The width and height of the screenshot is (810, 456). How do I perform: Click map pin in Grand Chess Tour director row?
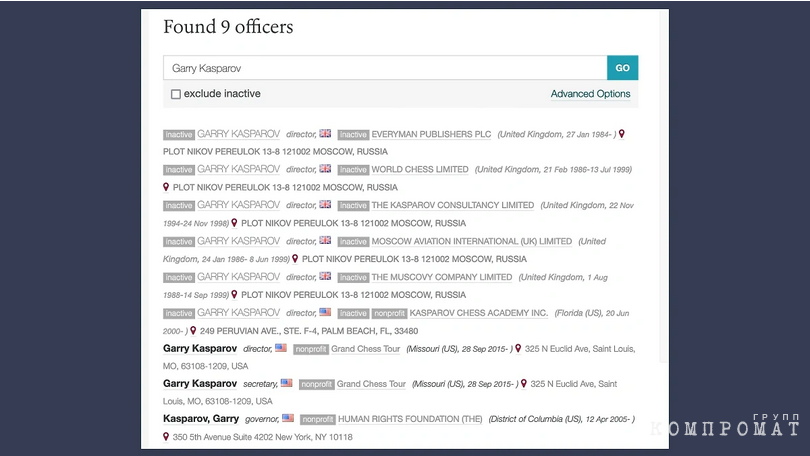[518, 349]
